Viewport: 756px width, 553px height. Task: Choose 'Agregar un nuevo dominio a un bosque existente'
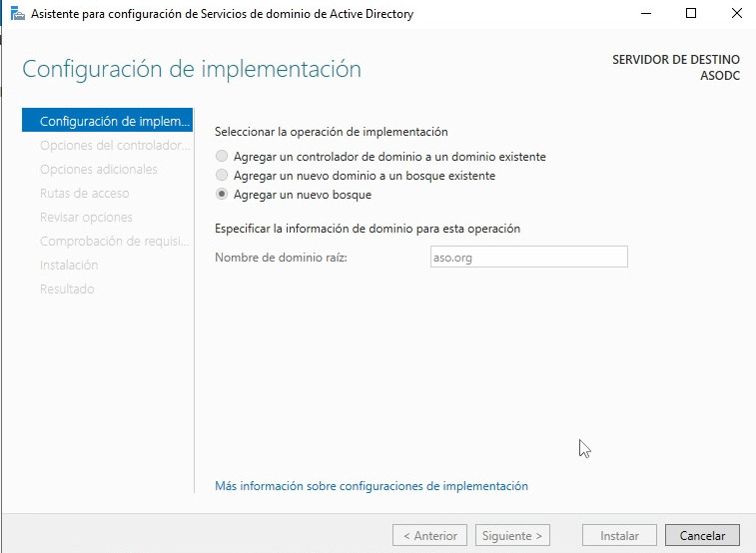click(222, 176)
